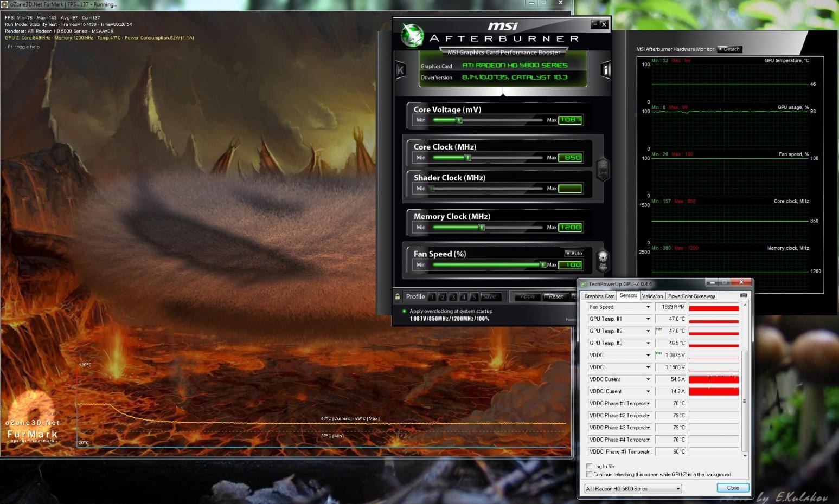Click the MSI Afterburner dragon logo
Screen dimensions: 839x504
[x=412, y=35]
